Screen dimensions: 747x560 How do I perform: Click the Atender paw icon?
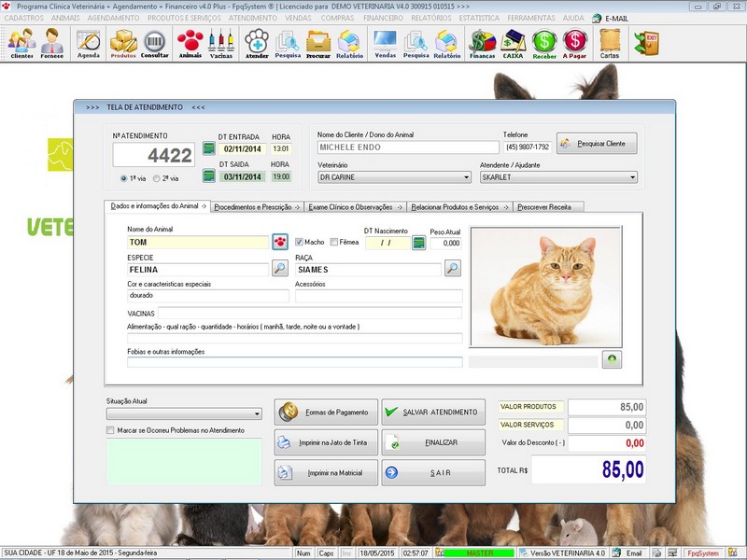pos(257,43)
